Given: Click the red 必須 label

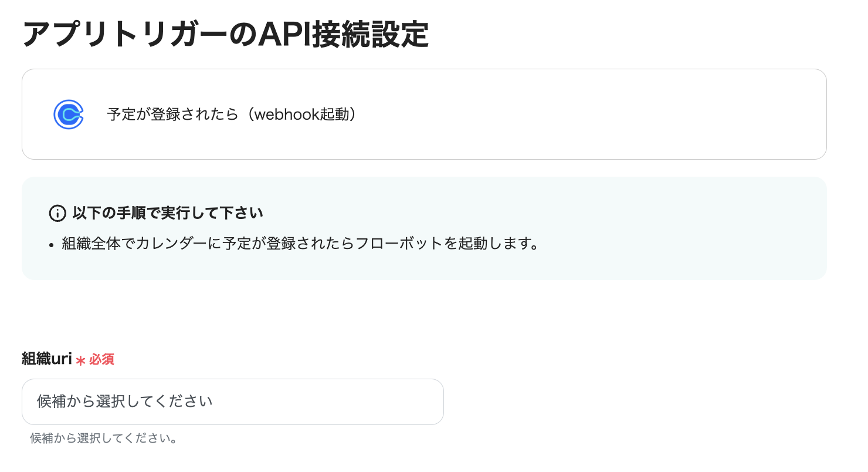Looking at the screenshot, I should click(101, 359).
